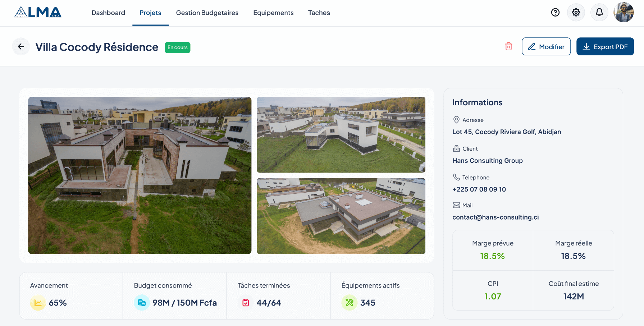
Task: Open settings gear icon
Action: point(576,13)
